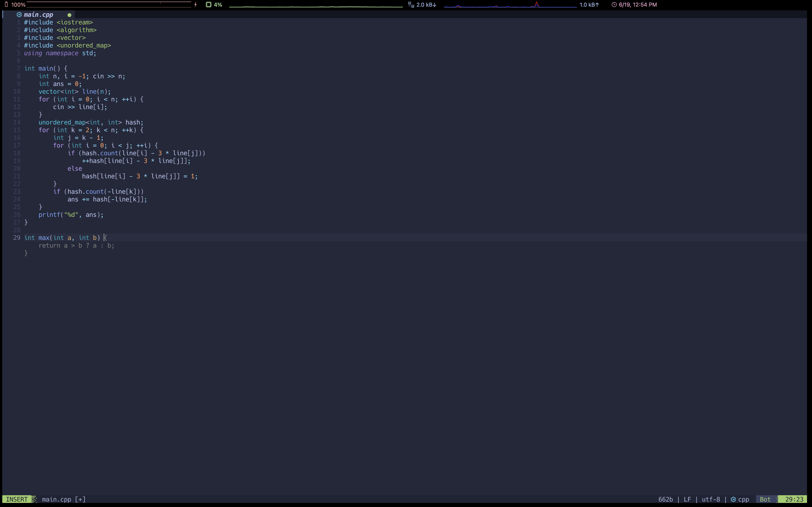
Task: Click the Bot scroll-position indicator
Action: pyautogui.click(x=765, y=499)
